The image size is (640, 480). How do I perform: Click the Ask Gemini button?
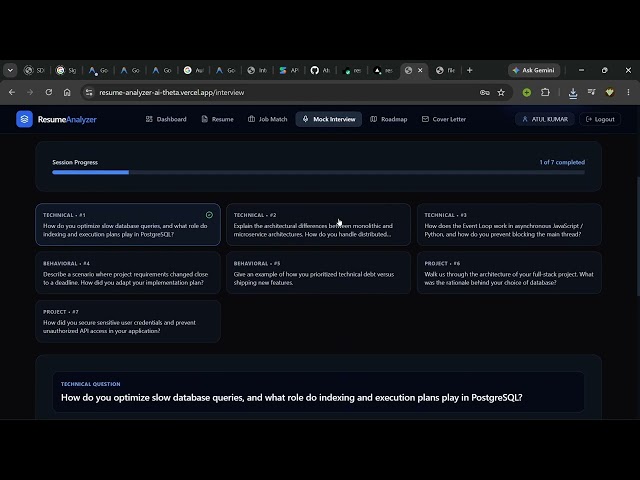pos(534,70)
